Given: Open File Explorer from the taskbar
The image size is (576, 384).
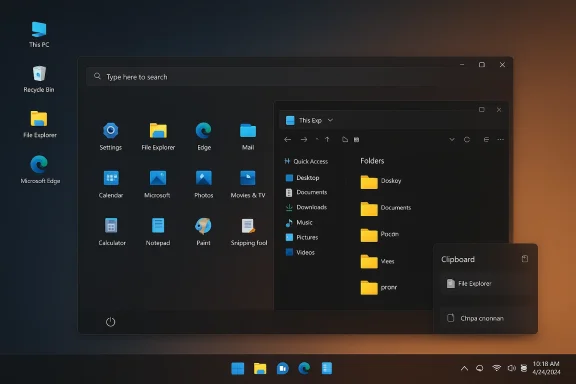Looking at the screenshot, I should point(260,368).
